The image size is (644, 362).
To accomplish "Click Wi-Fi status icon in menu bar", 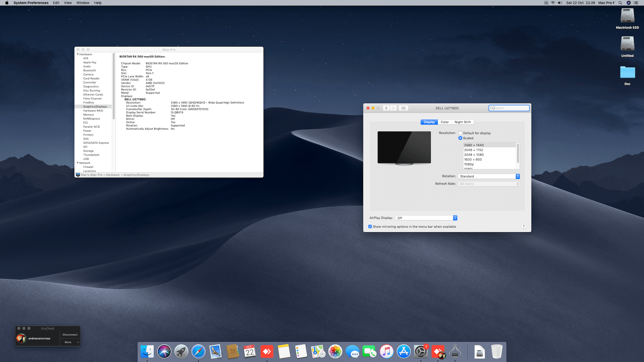I will pyautogui.click(x=553, y=3).
